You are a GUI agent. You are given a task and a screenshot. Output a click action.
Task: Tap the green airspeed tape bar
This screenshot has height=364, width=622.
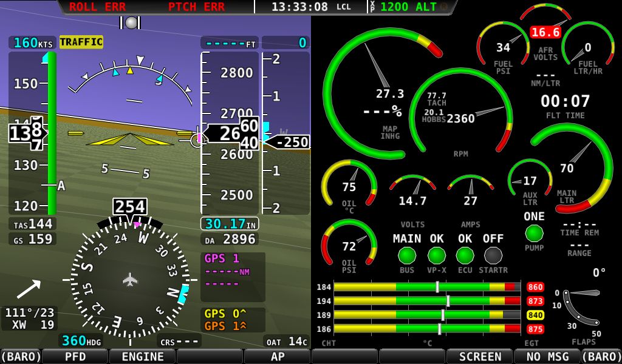click(52, 133)
